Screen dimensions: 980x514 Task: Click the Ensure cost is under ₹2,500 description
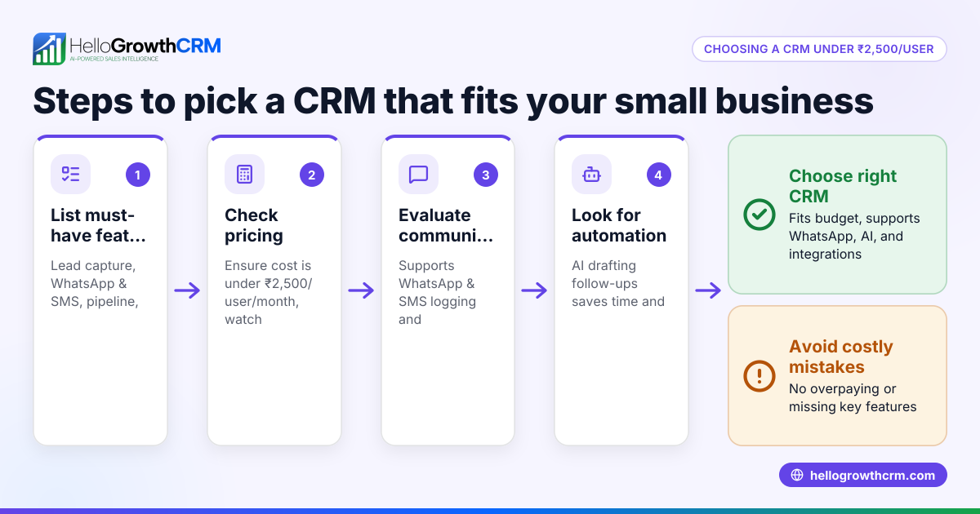[268, 292]
